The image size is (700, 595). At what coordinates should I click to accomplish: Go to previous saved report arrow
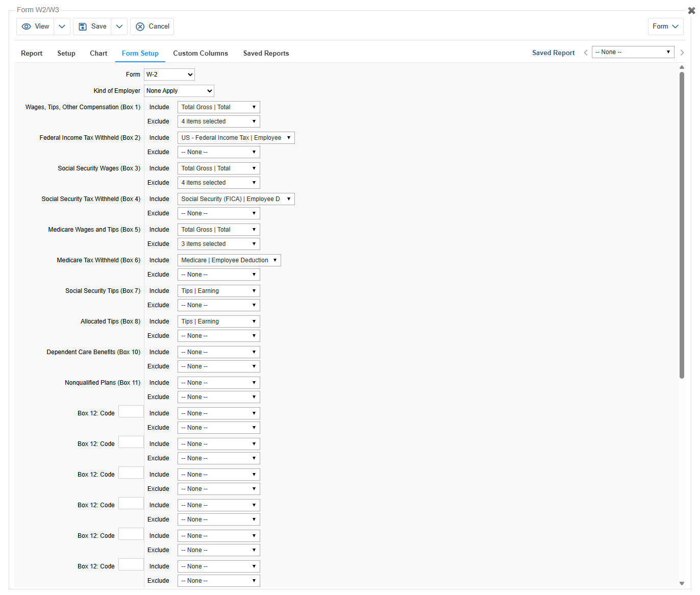tap(586, 53)
